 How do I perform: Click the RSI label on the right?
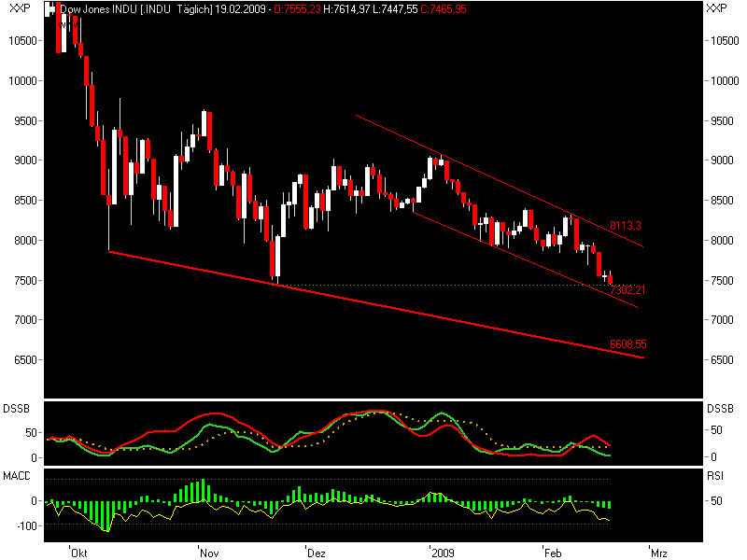714,474
